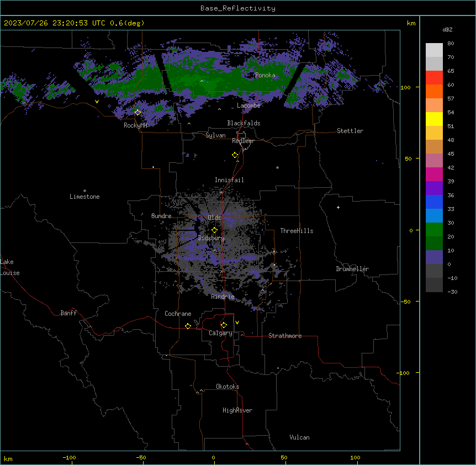Pick the red 65 dBZ legend swatch
476x465 pixels.
434,78
